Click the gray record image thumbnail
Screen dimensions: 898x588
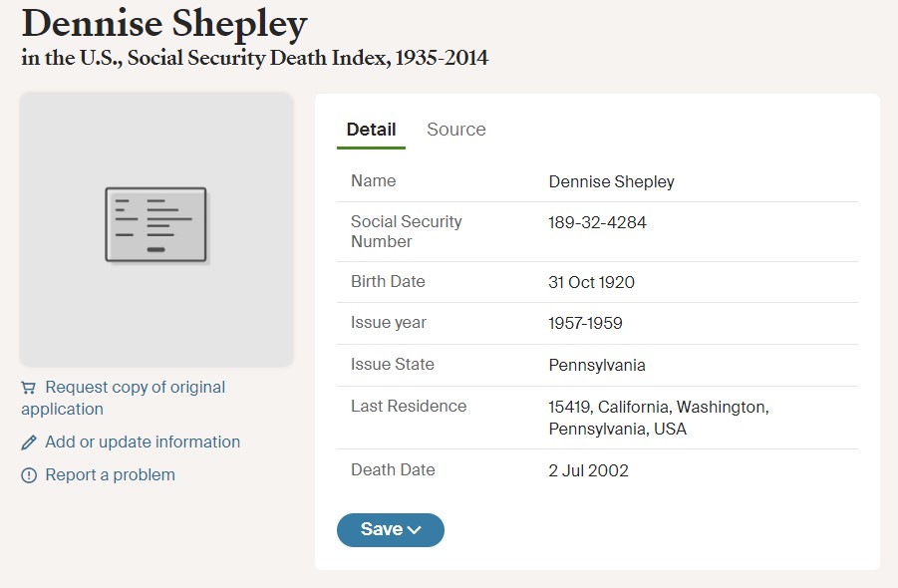(156, 229)
